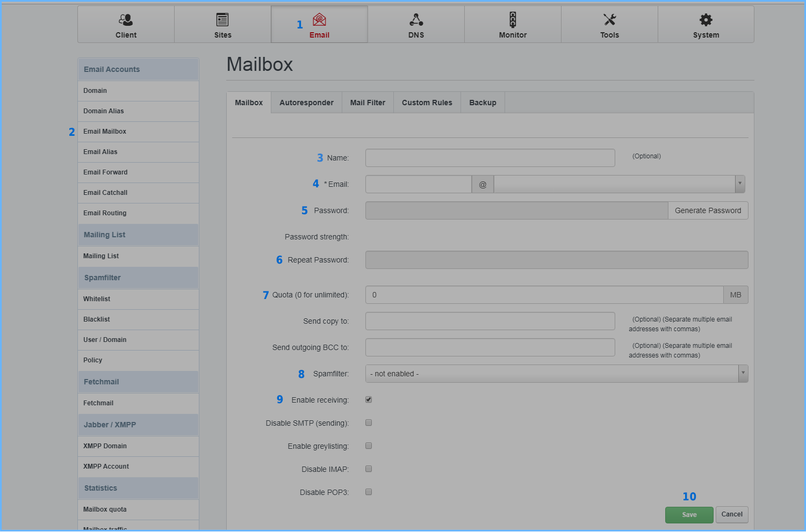Select the Email envelope icon

[x=319, y=20]
